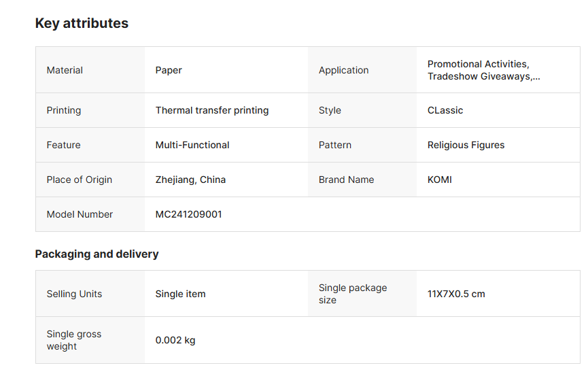Click the Religious Figures pattern value
Screen dimensions: 588x372
(x=466, y=145)
